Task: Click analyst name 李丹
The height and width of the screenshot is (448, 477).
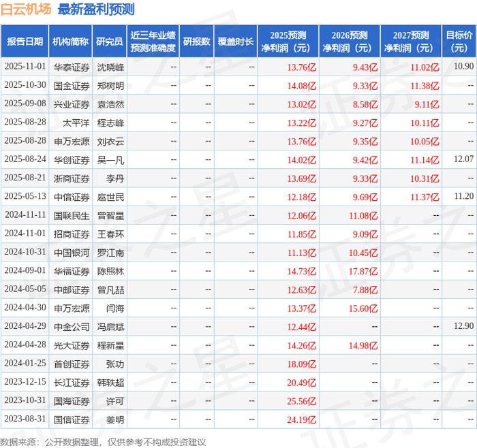Action: tap(115, 178)
